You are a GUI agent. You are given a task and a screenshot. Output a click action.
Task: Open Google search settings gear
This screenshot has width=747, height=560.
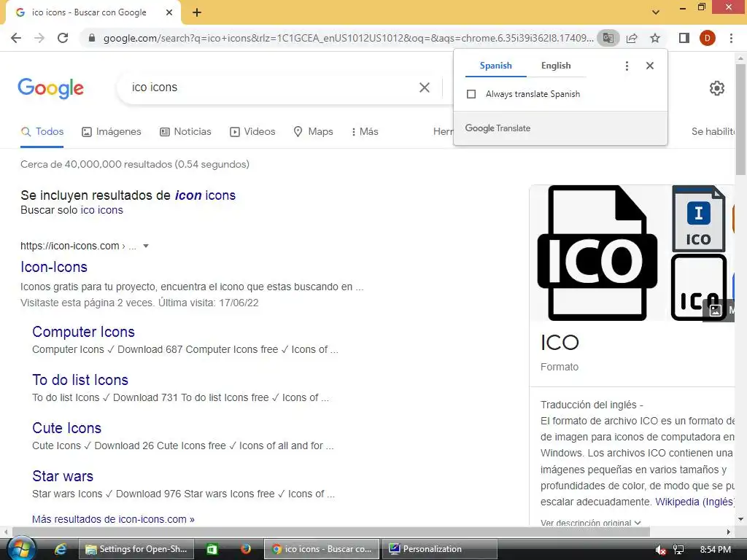tap(717, 88)
